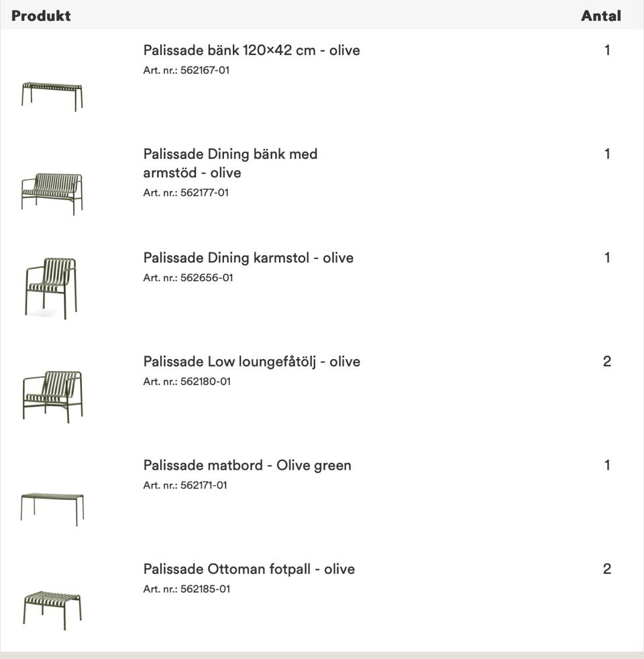This screenshot has height=659, width=644.
Task: Click quantity 2 for Low loungefåtölj
Action: click(607, 362)
